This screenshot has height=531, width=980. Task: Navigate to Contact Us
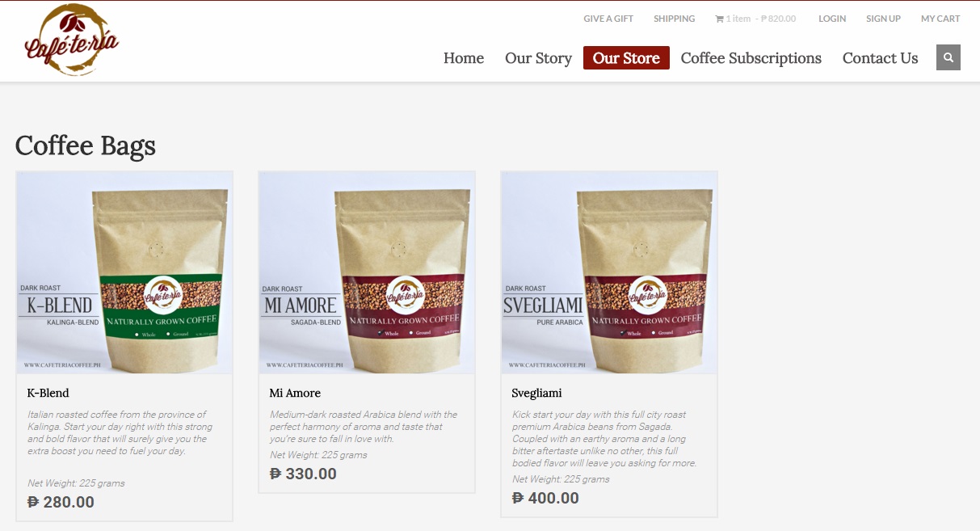(880, 58)
